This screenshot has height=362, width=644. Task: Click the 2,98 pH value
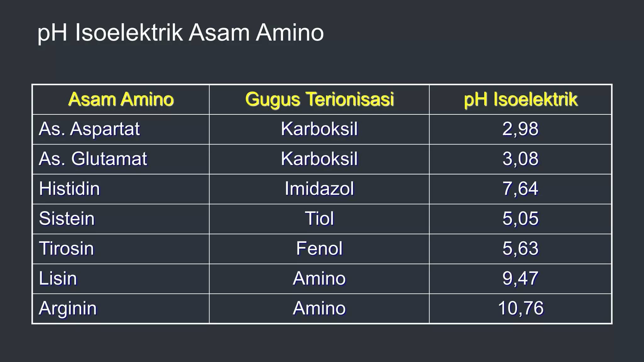(520, 129)
